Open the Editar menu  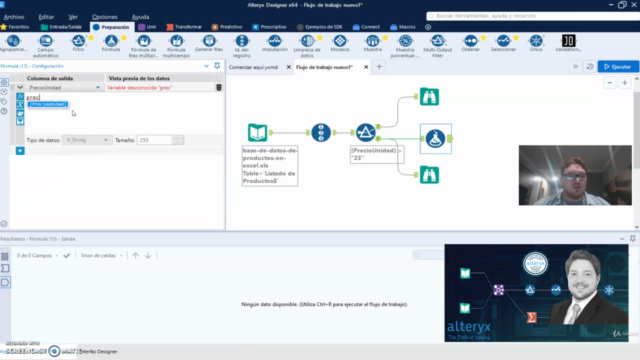46,17
